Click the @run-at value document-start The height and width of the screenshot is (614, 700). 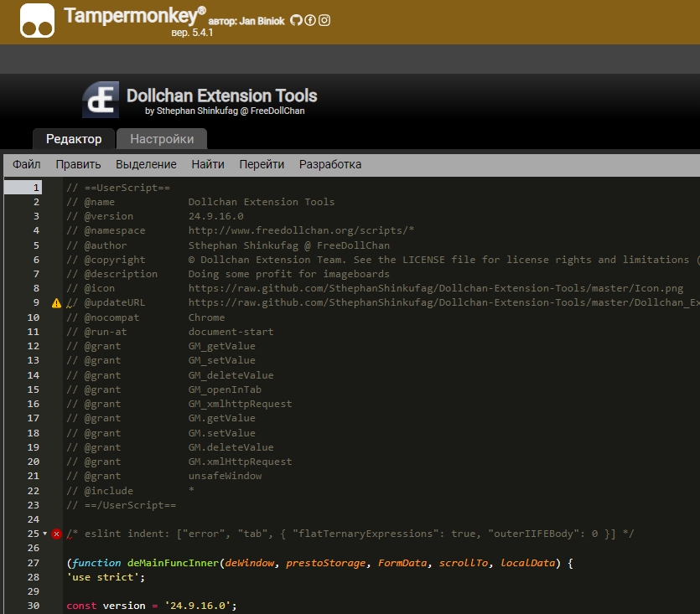coord(231,332)
